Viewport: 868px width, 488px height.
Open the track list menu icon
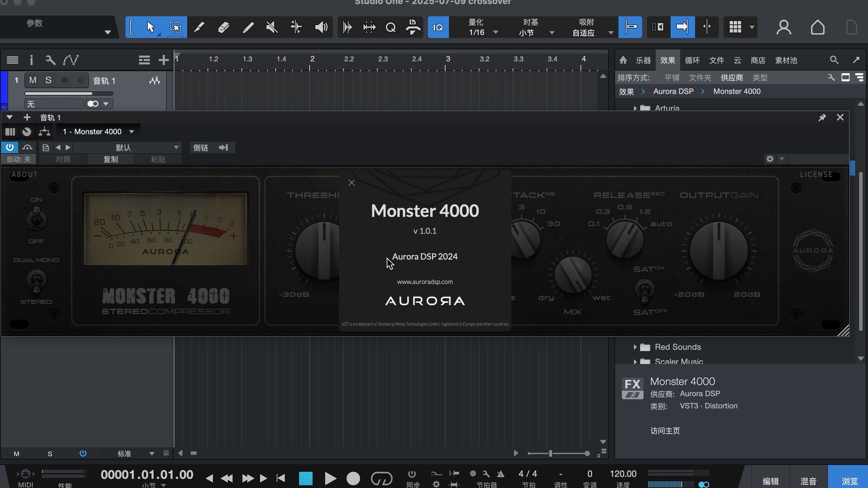tap(13, 60)
